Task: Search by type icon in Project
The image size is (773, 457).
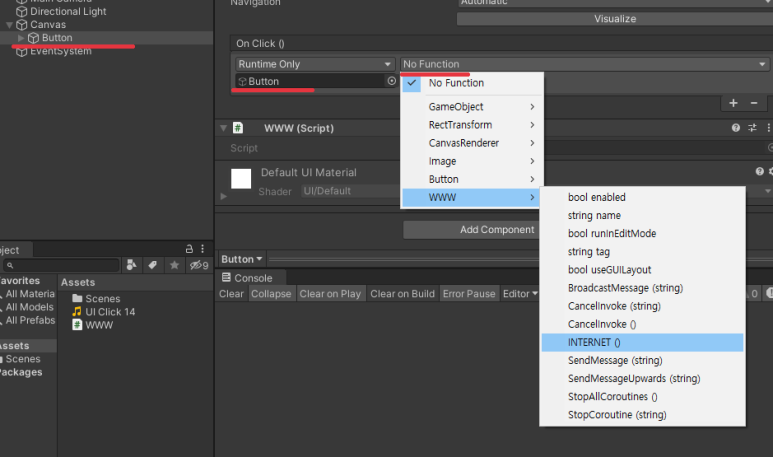Action: (x=131, y=265)
